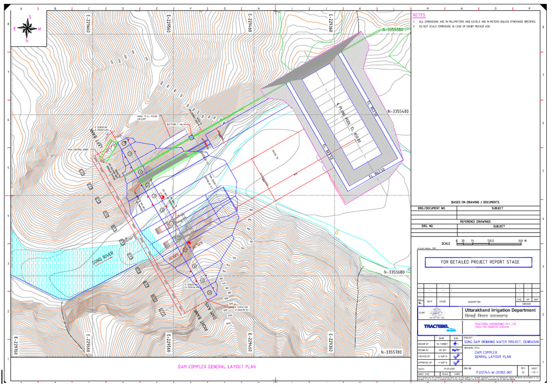Click the N-3355480 grid coordinate label
Screen dimensions: 554x392
(398, 111)
